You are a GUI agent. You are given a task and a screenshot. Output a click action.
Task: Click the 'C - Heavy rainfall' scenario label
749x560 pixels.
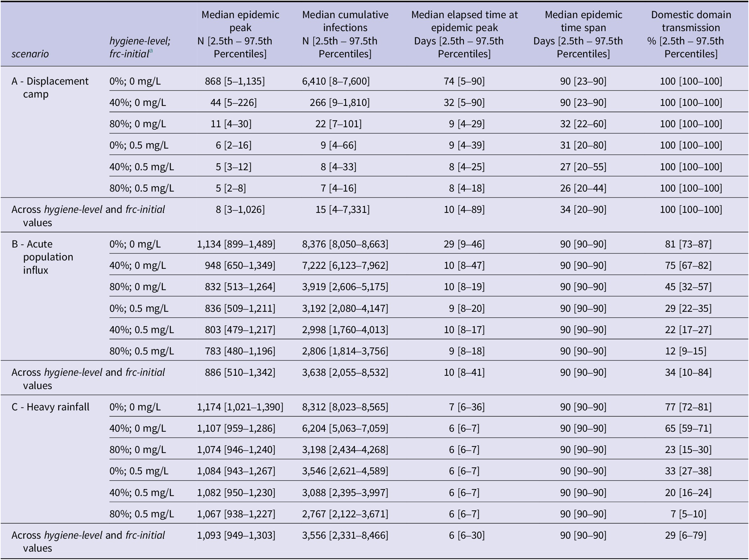50,407
